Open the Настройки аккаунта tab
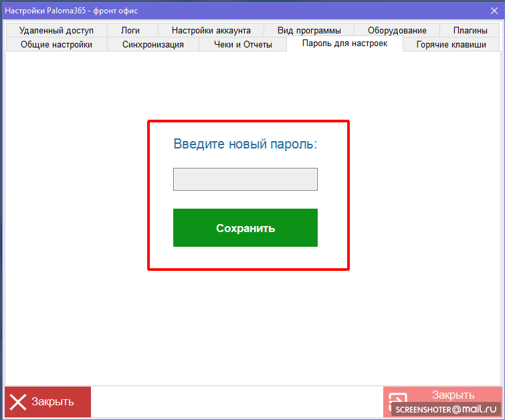Viewport: 505px width, 420px height. pyautogui.click(x=211, y=30)
